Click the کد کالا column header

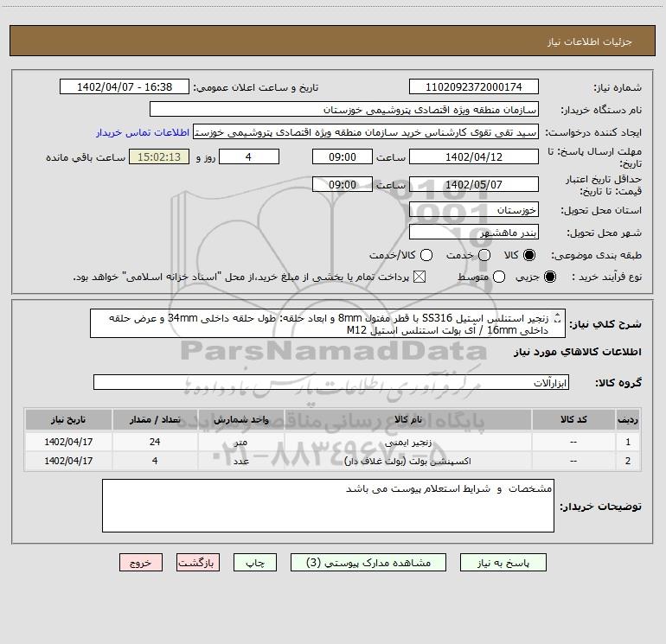[573, 420]
